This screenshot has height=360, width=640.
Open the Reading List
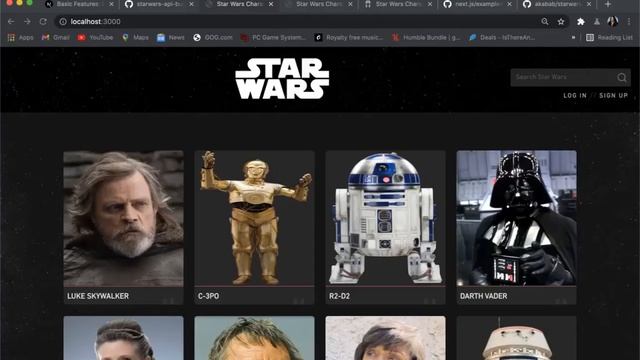(609, 38)
